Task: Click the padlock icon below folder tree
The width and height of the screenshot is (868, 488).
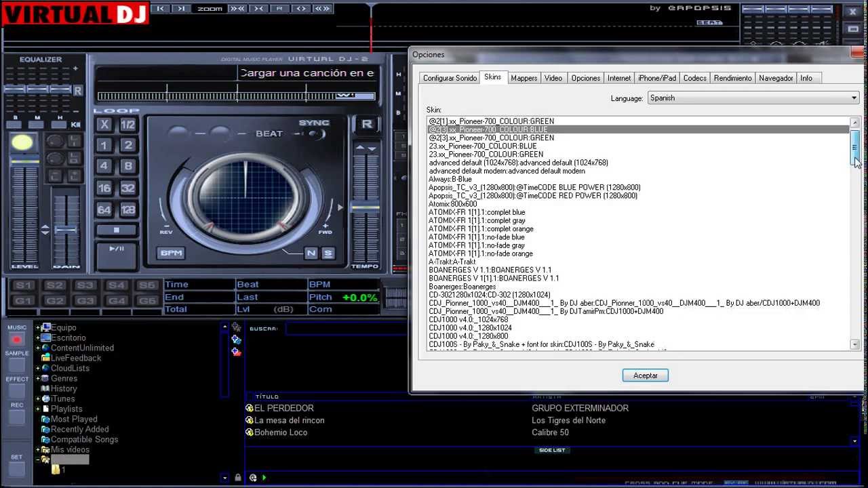Action: pyautogui.click(x=237, y=478)
